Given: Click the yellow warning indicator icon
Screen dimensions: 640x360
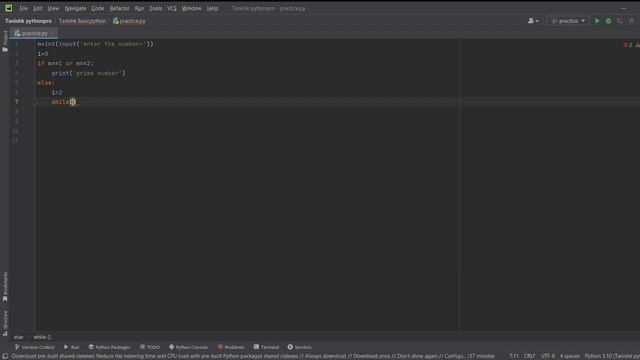Looking at the screenshot, I should pos(637,45).
